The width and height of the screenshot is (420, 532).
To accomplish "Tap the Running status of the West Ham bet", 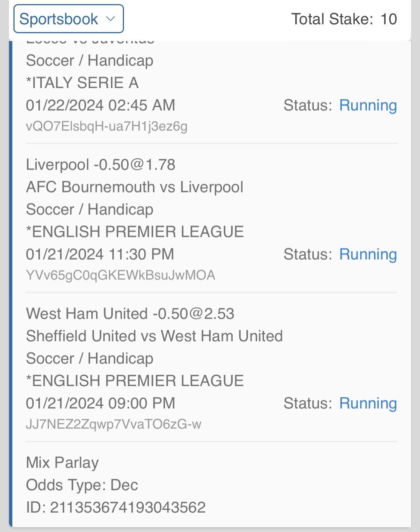I will [x=368, y=403].
